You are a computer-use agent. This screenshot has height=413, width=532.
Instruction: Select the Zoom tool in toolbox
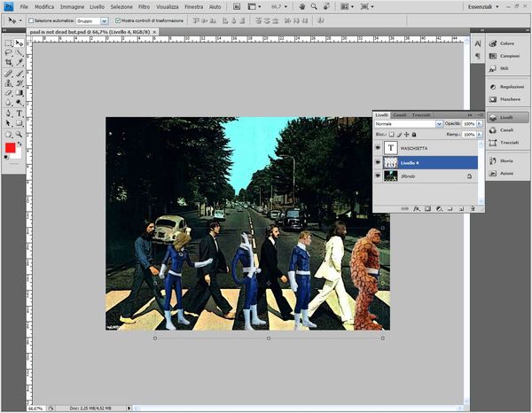19,135
